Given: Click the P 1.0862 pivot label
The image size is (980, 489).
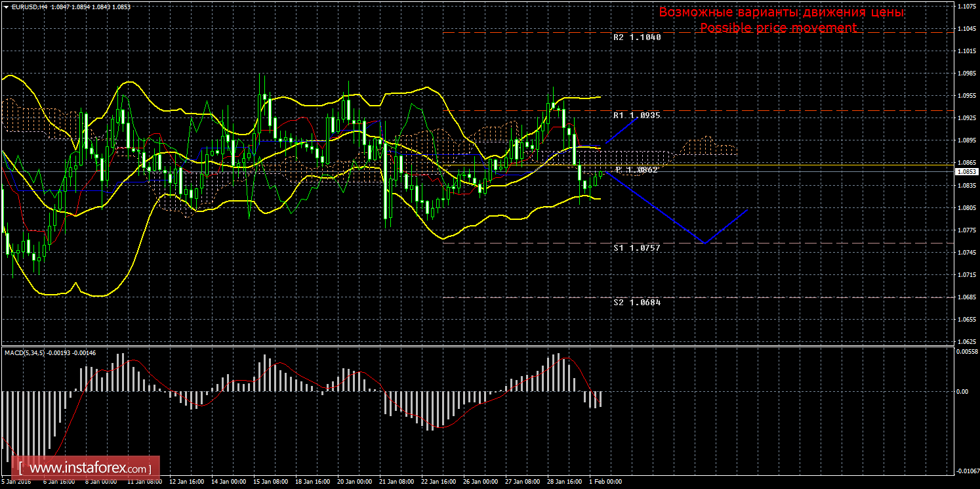Looking at the screenshot, I should pos(636,169).
